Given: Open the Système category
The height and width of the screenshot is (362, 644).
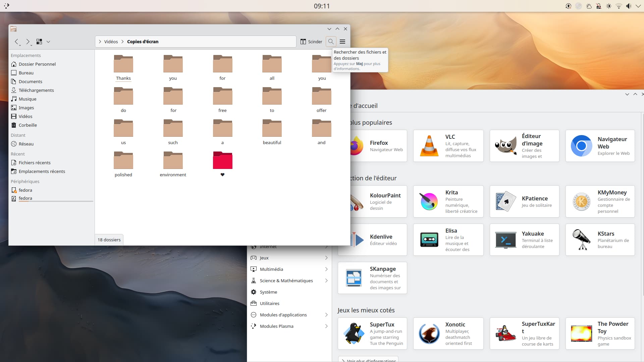Looking at the screenshot, I should pyautogui.click(x=268, y=292).
